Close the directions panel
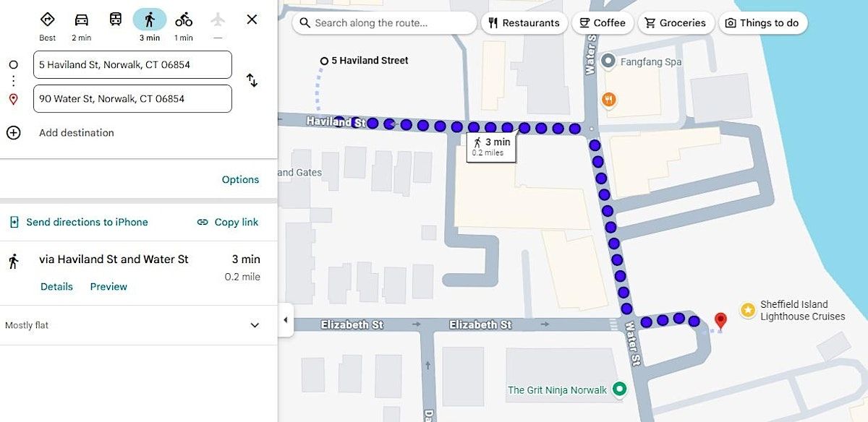Viewport: 868px width, 422px height. tap(252, 20)
